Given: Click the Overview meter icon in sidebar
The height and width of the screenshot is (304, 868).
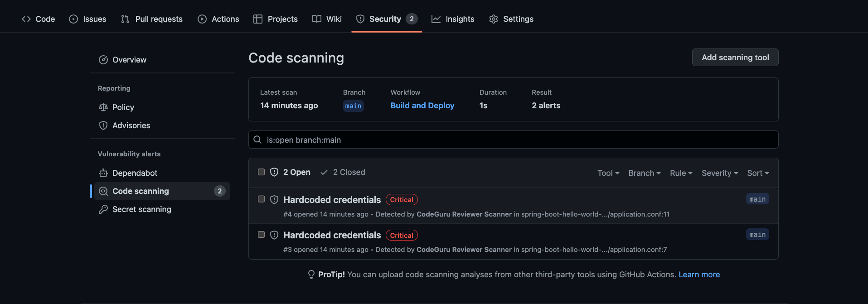Looking at the screenshot, I should pos(103,60).
